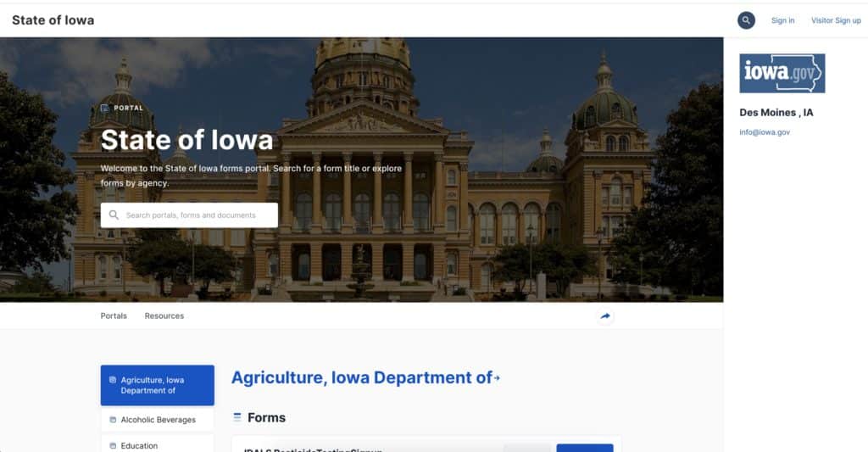Click the share arrow icon
Viewport: 868px width, 452px height.
605,316
